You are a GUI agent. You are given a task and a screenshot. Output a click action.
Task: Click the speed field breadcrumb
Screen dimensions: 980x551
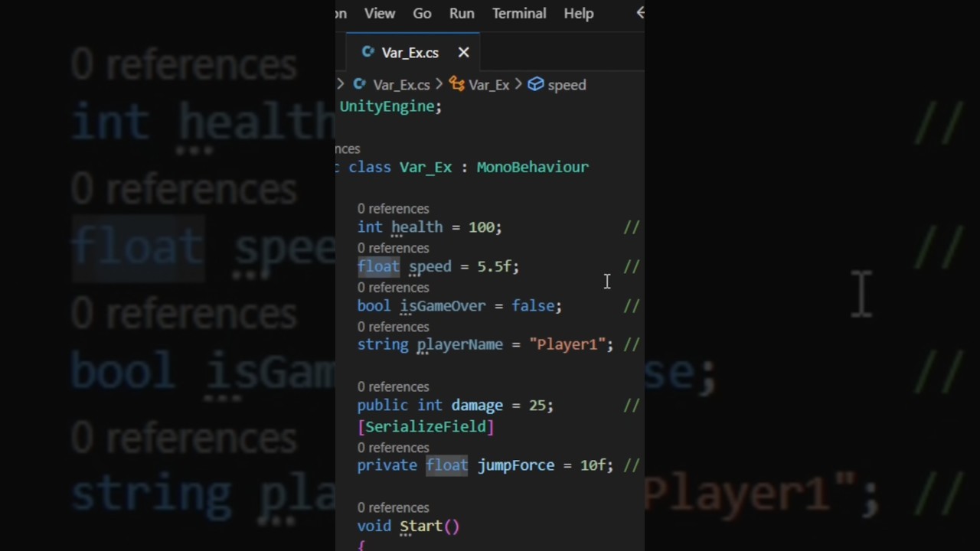567,85
